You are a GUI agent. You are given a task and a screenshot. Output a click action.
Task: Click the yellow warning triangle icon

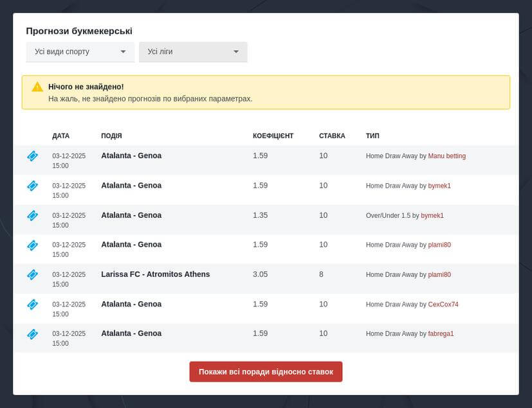coord(37,87)
